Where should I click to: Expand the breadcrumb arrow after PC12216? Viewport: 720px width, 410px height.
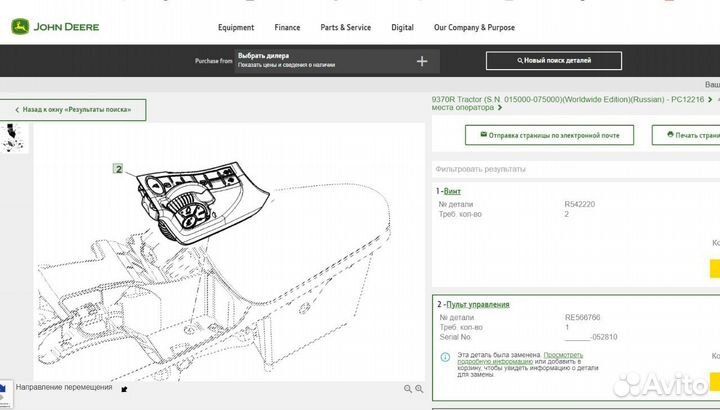pos(710,100)
